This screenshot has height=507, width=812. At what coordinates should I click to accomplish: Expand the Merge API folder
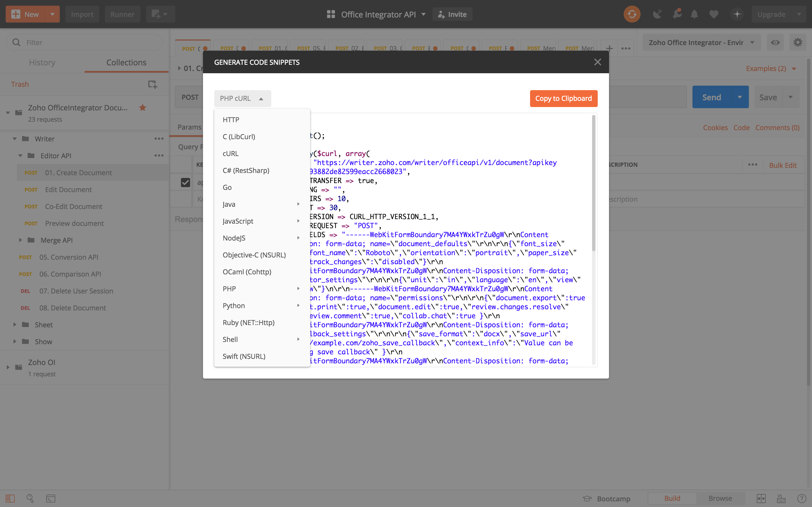(21, 240)
